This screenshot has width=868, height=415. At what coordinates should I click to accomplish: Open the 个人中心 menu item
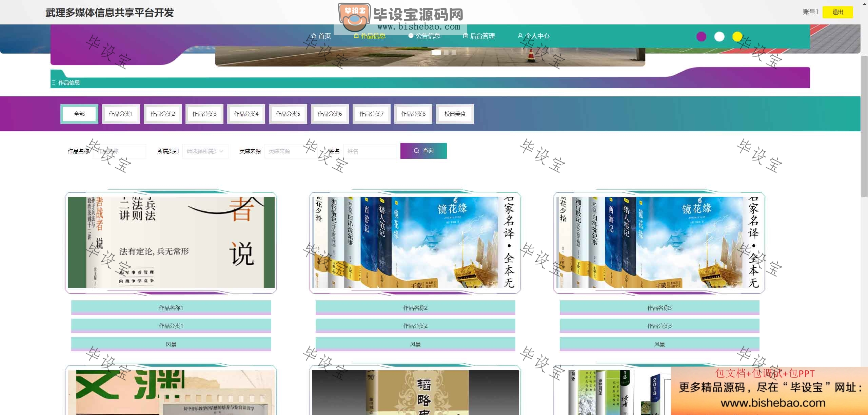[x=533, y=36]
